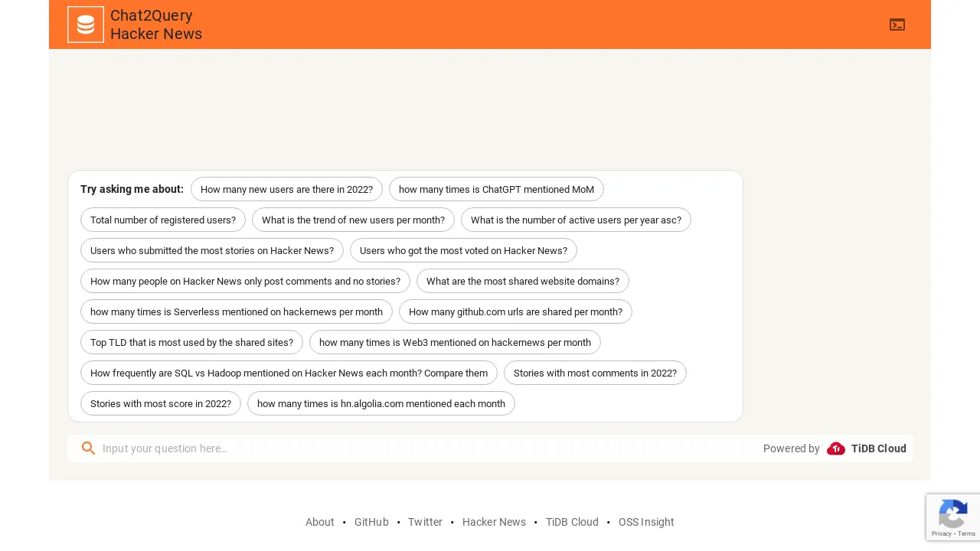
Task: Open the Twitter link in the footer
Action: point(425,522)
